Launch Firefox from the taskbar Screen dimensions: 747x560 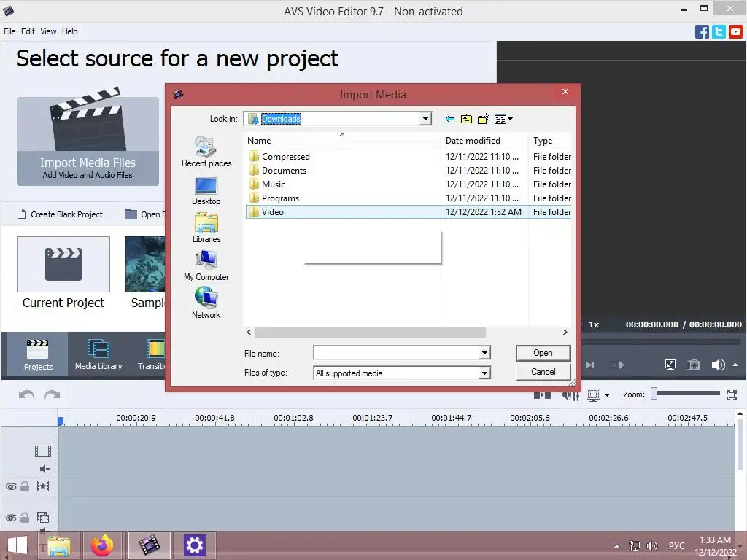coord(102,545)
